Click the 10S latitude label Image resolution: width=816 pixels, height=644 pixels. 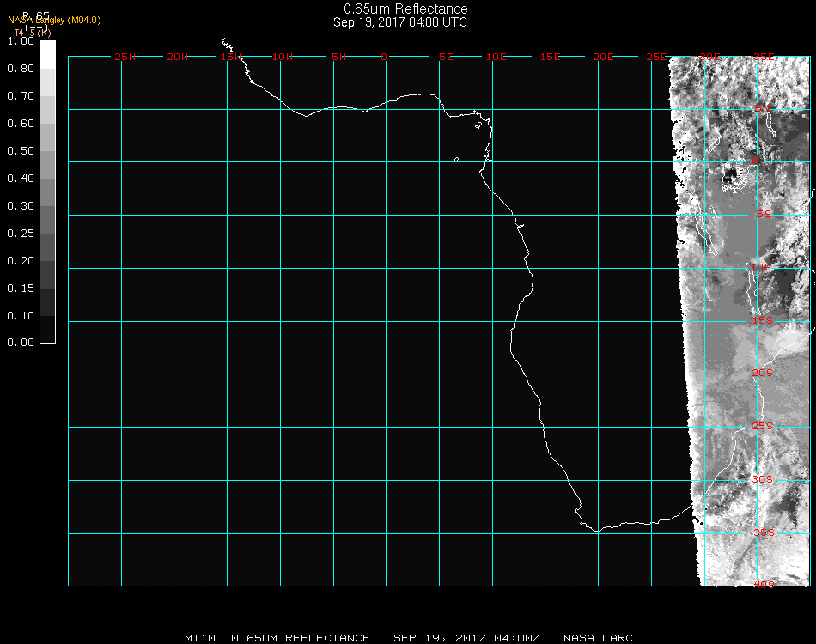762,268
